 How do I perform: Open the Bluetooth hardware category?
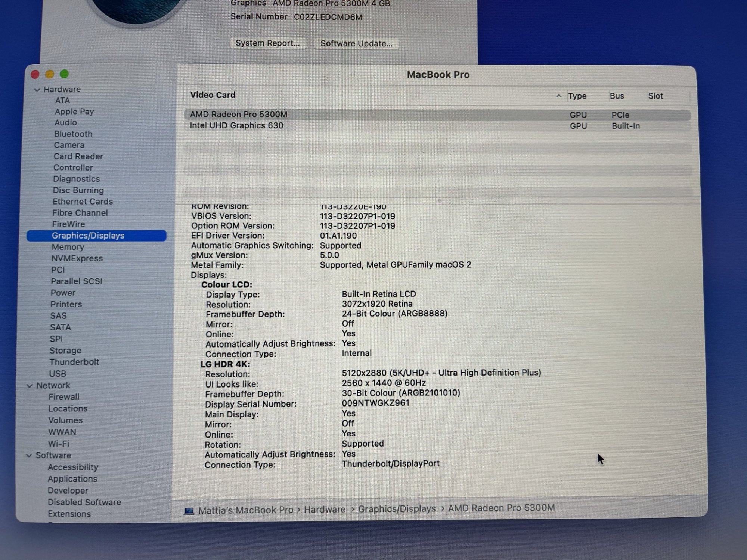pos(73,134)
